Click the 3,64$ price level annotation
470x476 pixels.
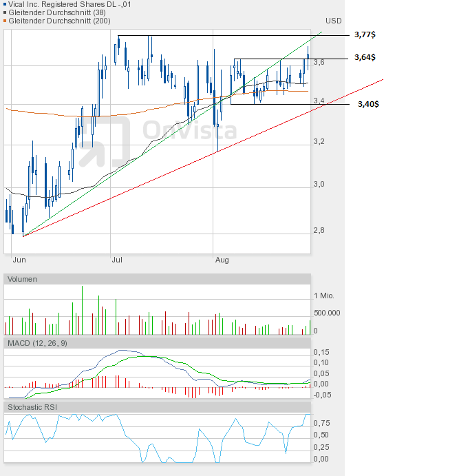(365, 57)
